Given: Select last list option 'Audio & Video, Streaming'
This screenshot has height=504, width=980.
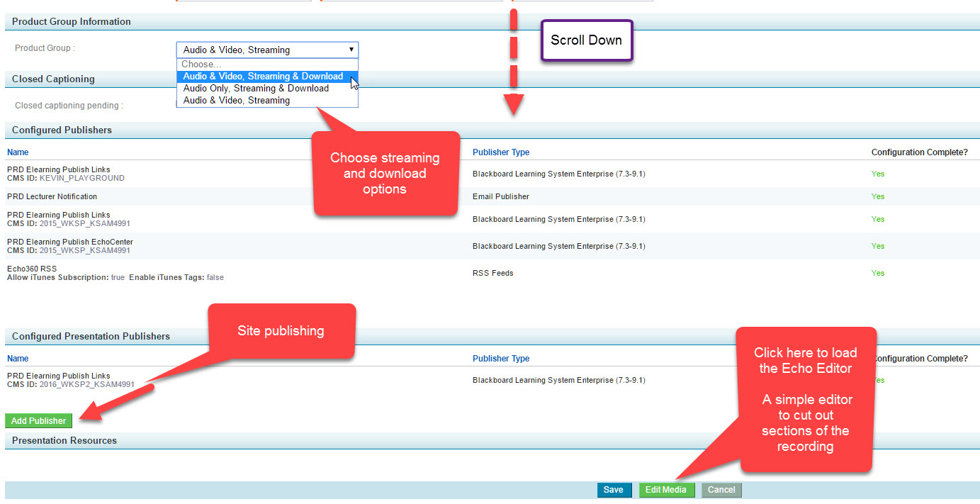Looking at the screenshot, I should (236, 101).
